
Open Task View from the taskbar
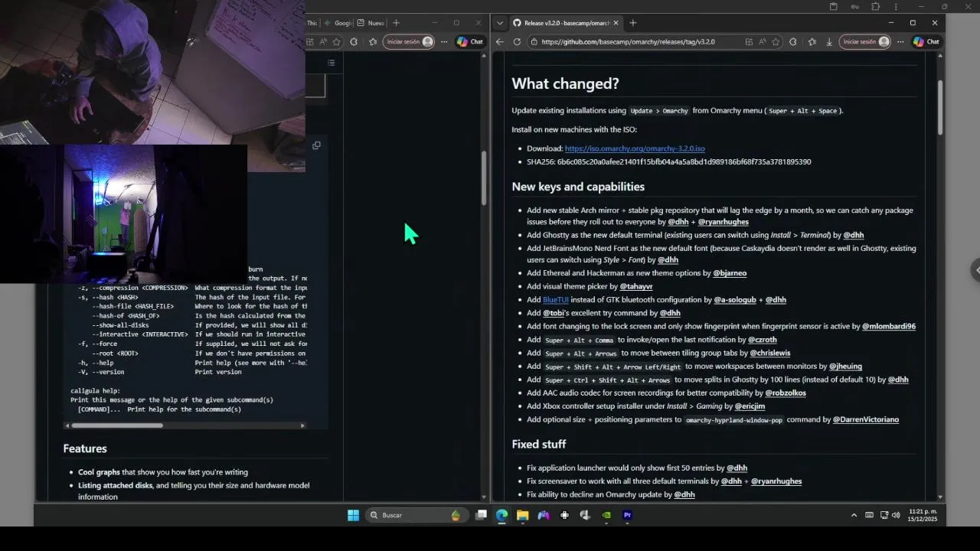pyautogui.click(x=481, y=515)
